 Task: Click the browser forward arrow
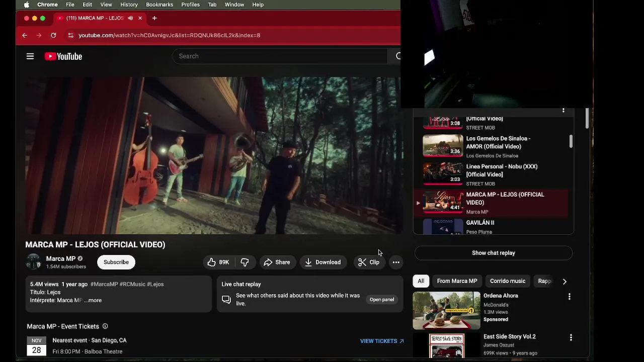(39, 35)
